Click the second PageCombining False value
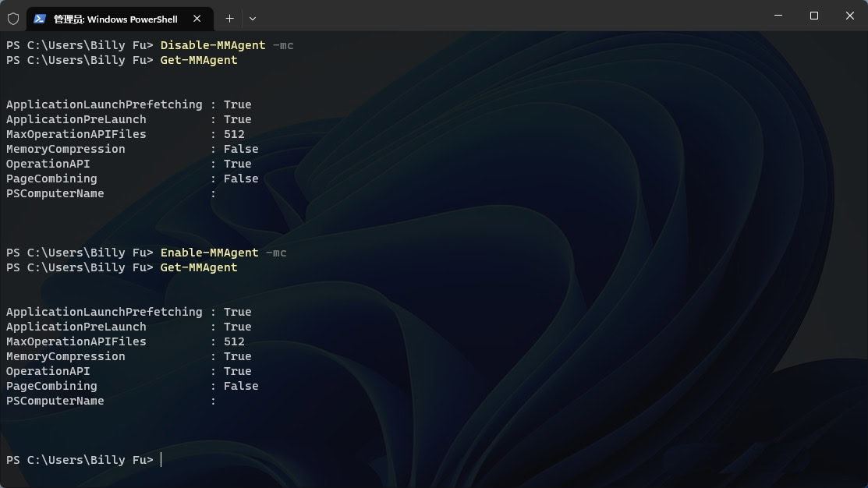The height and width of the screenshot is (488, 868). (241, 386)
